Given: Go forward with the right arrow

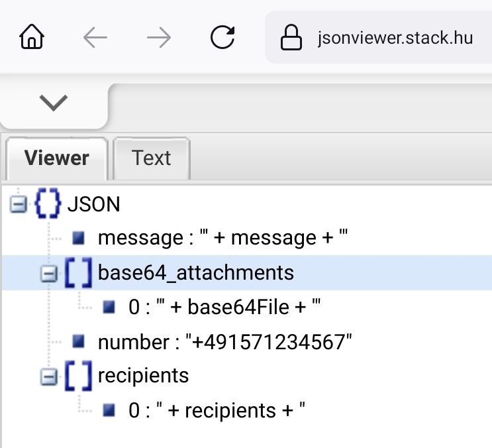Looking at the screenshot, I should (x=159, y=38).
